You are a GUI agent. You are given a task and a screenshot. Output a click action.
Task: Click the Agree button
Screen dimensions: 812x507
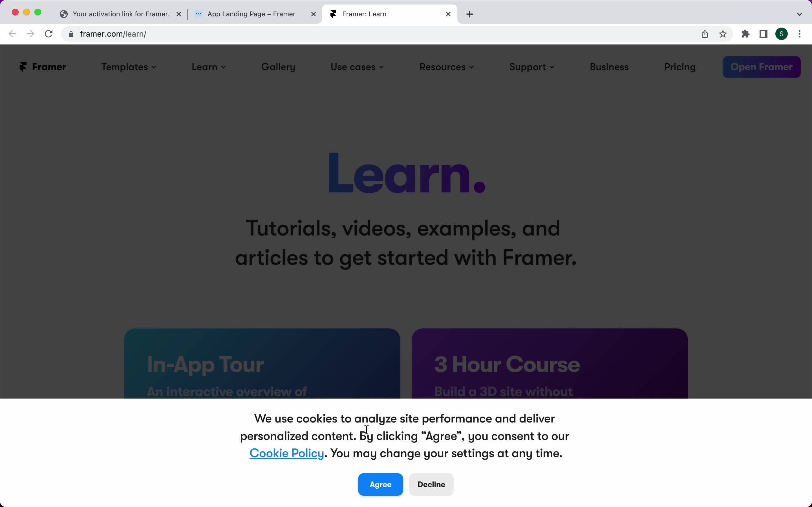380,484
